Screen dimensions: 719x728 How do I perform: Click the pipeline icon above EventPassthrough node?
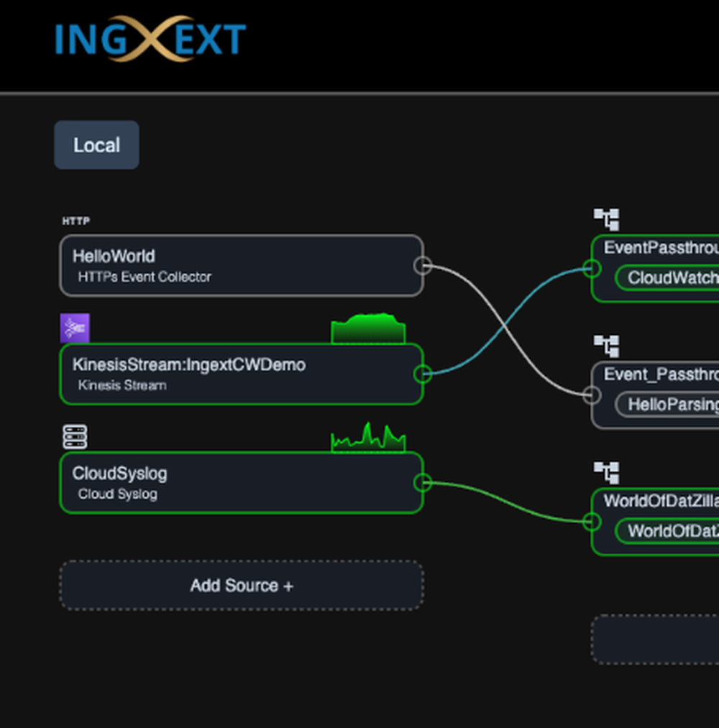click(607, 219)
